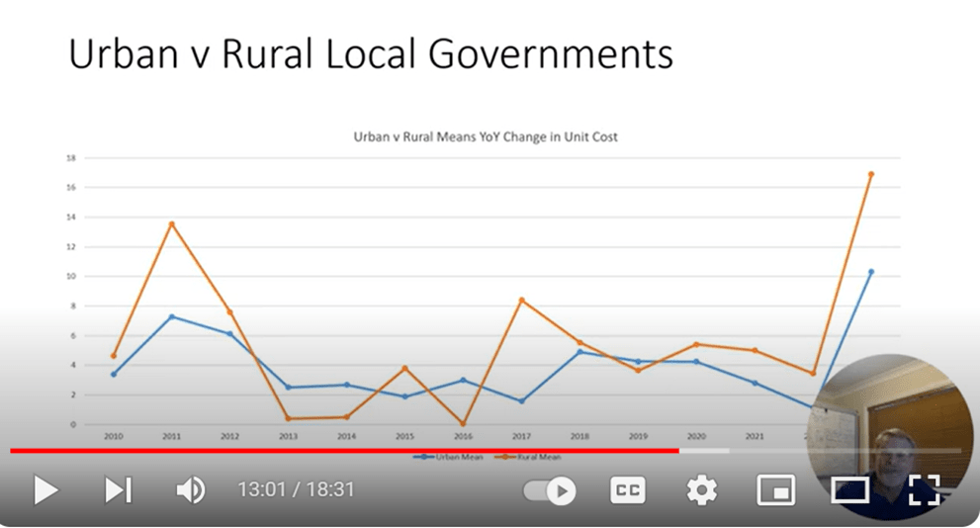Mute the video with the speaker icon
Image resolution: width=980 pixels, height=528 pixels.
[x=190, y=489]
